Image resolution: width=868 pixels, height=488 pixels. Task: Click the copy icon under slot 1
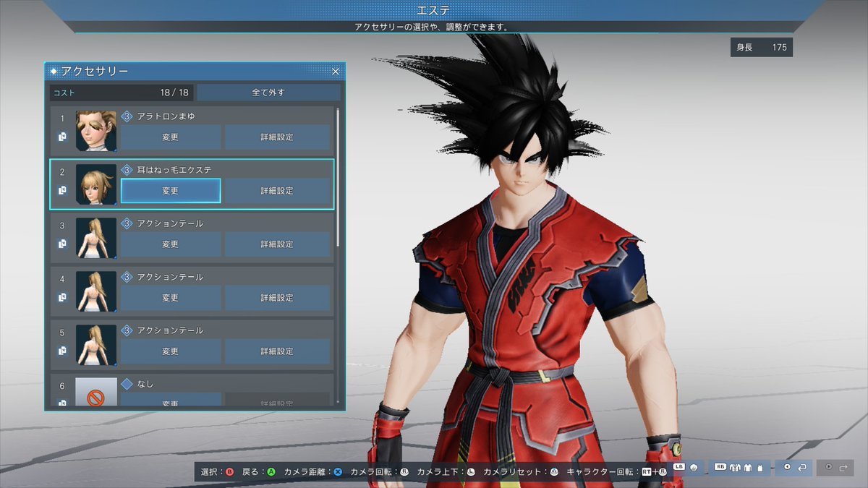(62, 137)
